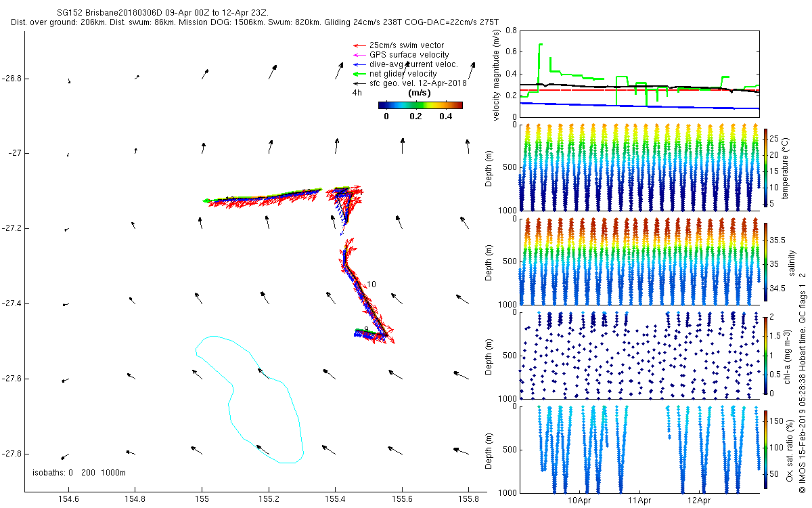Image resolution: width=812 pixels, height=508 pixels.
Task: Click the horizontal m/s velocity colorbar
Action: coord(420,105)
